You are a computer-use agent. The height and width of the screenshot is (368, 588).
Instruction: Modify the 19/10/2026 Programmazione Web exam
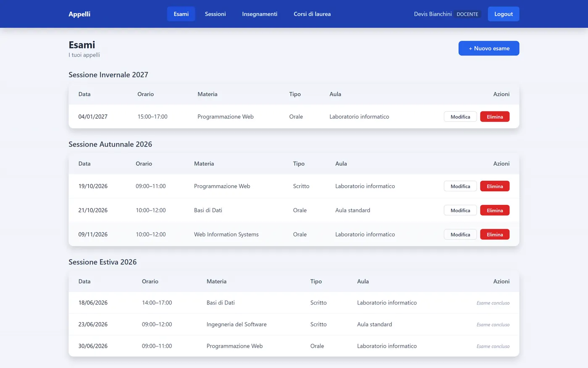(x=460, y=186)
